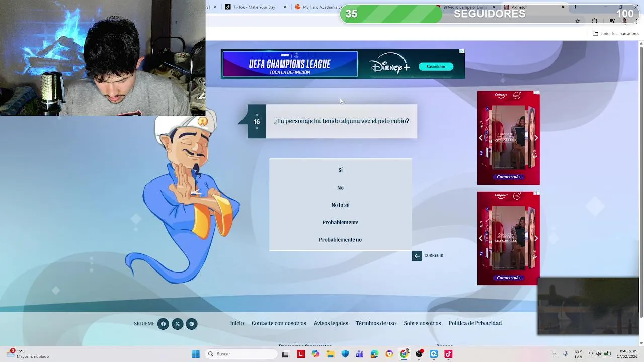Open the browser extensions puzzle icon
Viewport: 644px width, 362px height.
[x=595, y=21]
